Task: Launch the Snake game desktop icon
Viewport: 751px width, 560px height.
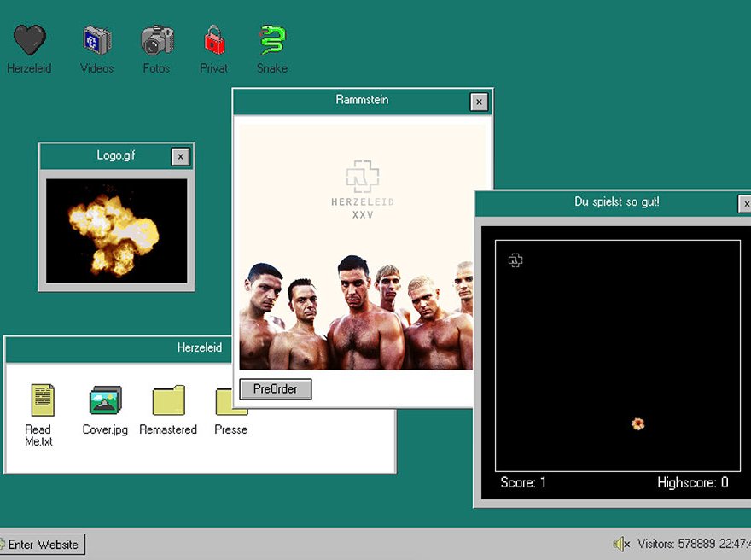Action: [x=272, y=39]
